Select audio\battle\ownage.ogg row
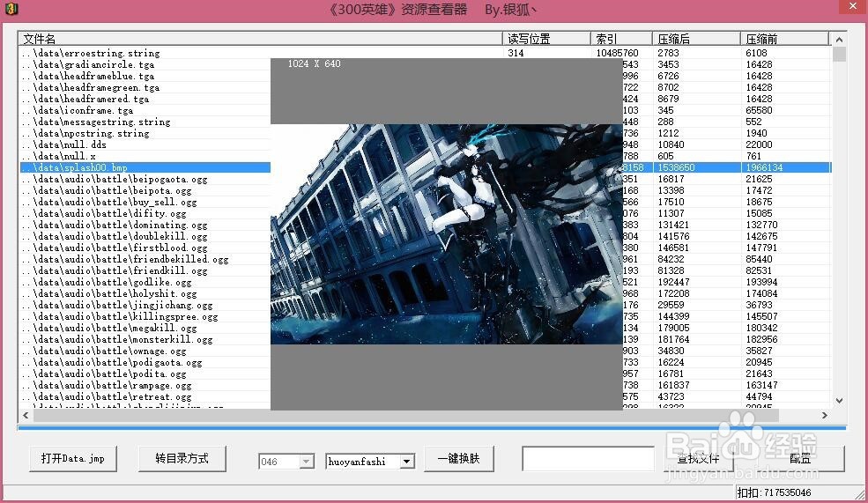Screen dimensions: 868x503 click(x=145, y=351)
